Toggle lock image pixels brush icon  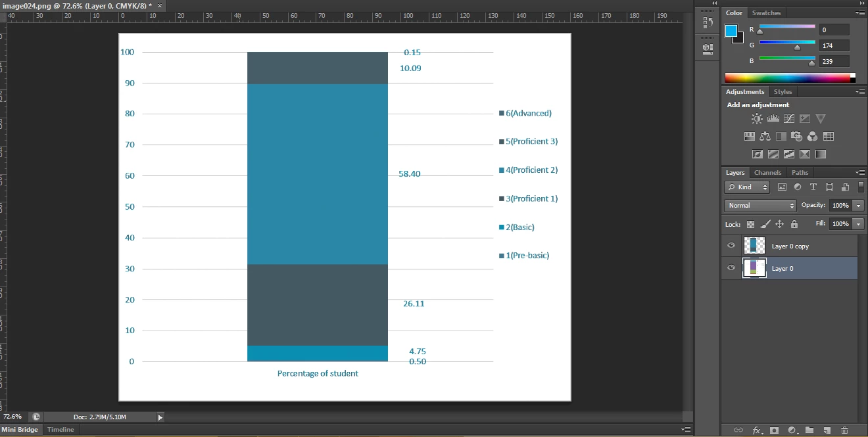click(765, 224)
